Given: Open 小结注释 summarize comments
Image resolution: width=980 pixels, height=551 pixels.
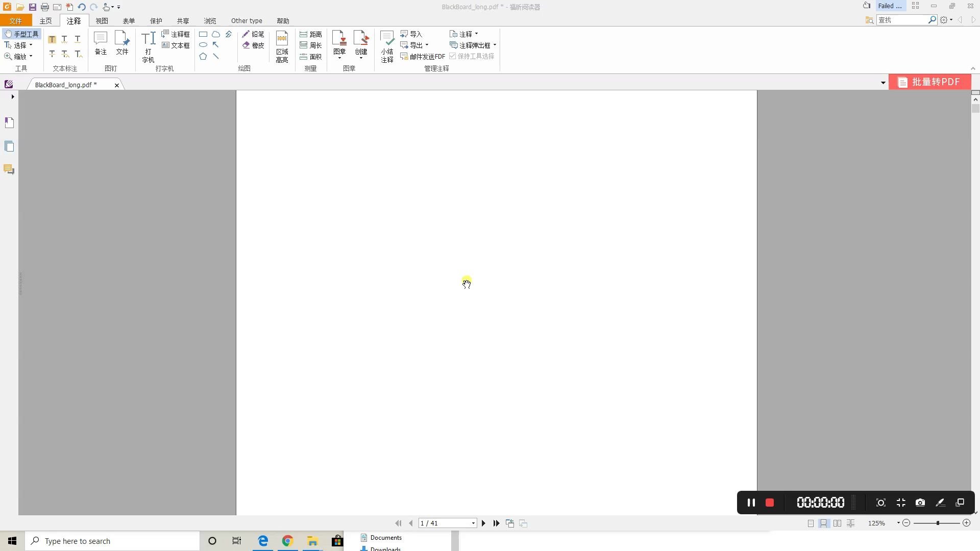Looking at the screenshot, I should 387,47.
